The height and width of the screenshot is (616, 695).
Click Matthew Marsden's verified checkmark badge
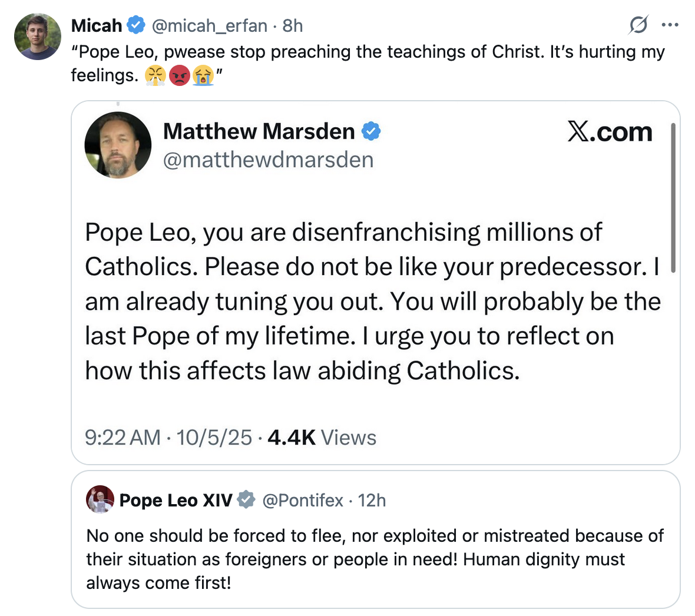coord(371,131)
